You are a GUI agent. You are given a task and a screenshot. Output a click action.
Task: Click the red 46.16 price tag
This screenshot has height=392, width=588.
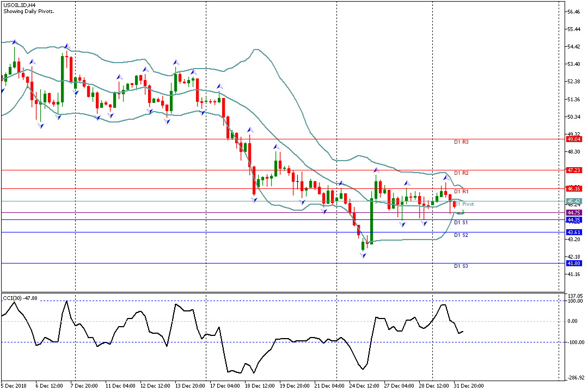[x=574, y=188]
